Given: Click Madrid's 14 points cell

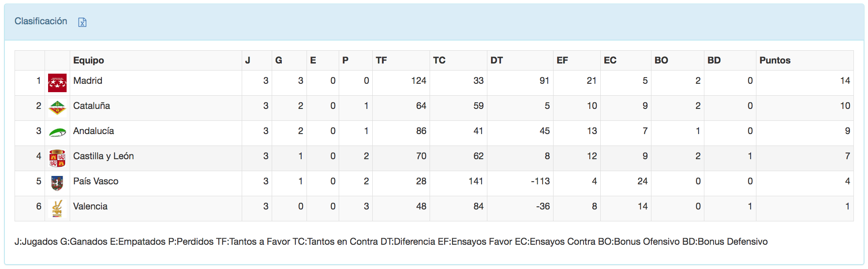Looking at the screenshot, I should [x=845, y=81].
